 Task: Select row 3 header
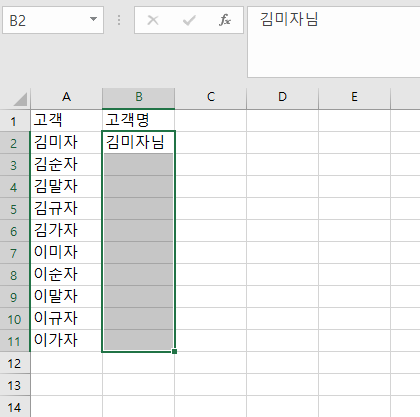click(15, 165)
